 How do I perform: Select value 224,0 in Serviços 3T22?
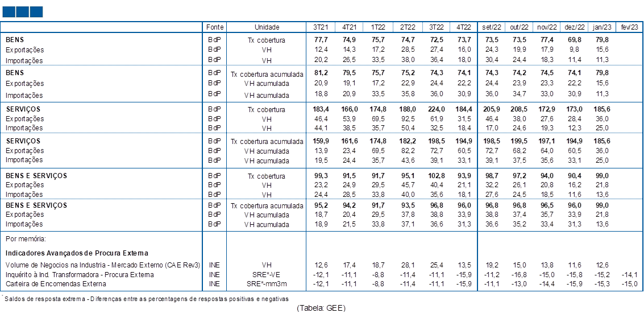[x=436, y=110]
